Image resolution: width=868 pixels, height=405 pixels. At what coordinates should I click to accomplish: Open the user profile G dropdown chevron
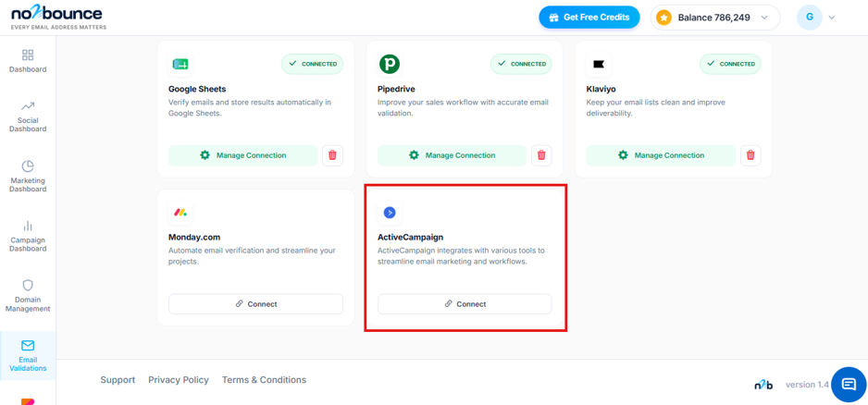pos(831,18)
